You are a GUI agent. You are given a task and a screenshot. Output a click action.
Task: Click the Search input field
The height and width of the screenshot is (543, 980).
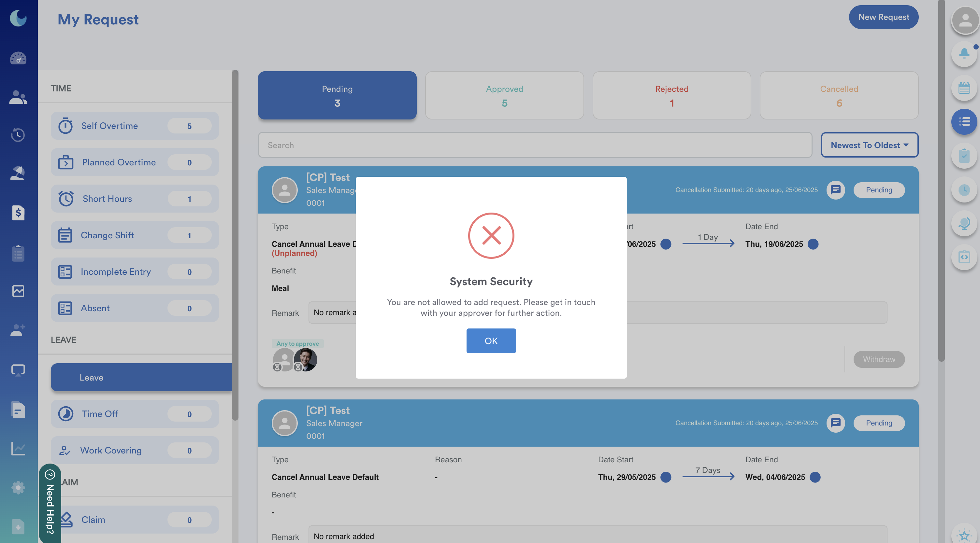535,145
